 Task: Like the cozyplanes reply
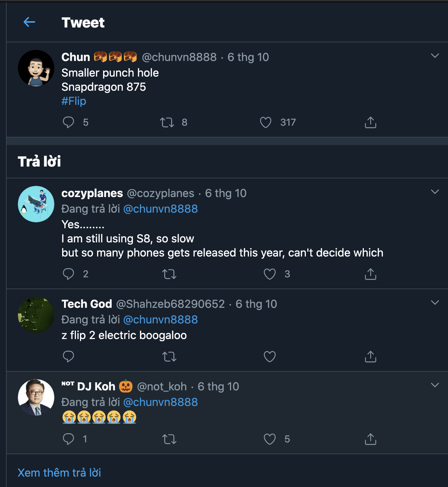tap(269, 274)
